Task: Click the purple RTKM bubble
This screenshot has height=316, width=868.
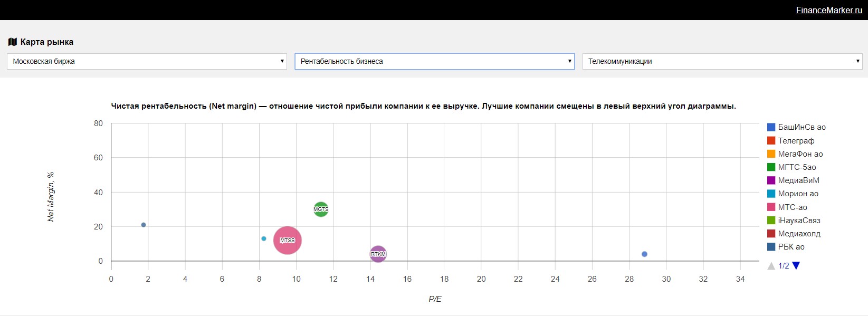Action: point(378,254)
